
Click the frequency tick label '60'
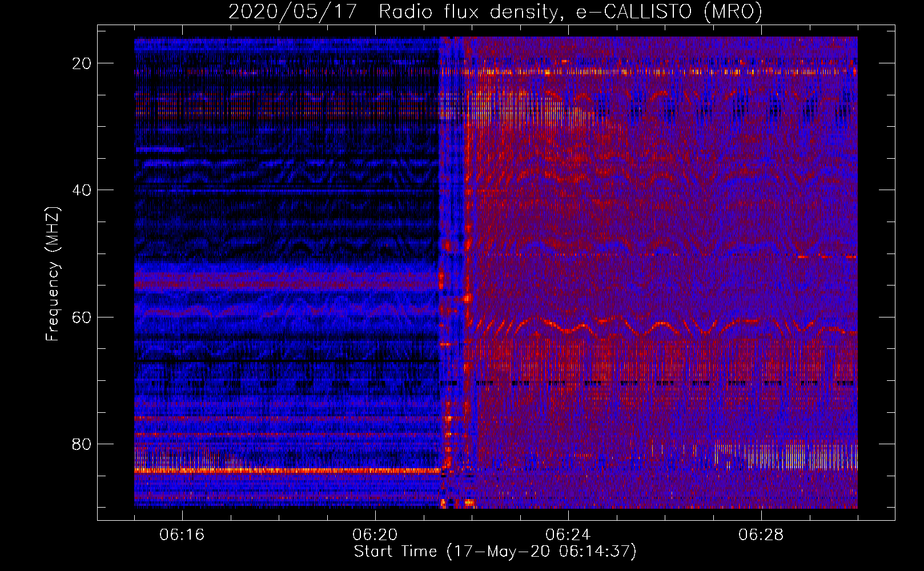pos(82,317)
